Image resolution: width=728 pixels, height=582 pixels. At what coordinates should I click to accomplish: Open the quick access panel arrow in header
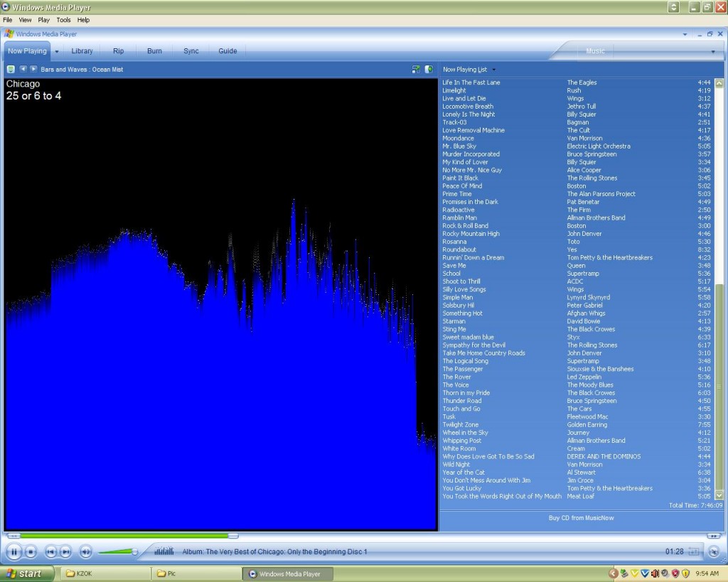pos(685,34)
